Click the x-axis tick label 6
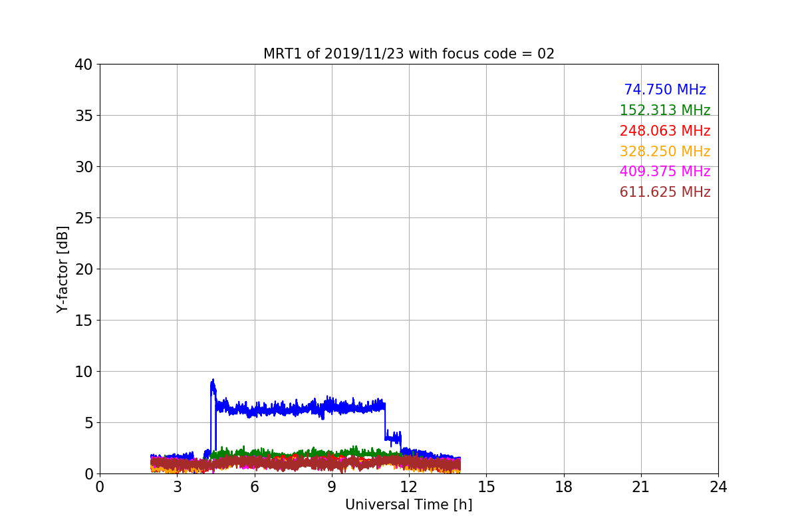Viewport: 798px width, 532px height. tap(254, 487)
